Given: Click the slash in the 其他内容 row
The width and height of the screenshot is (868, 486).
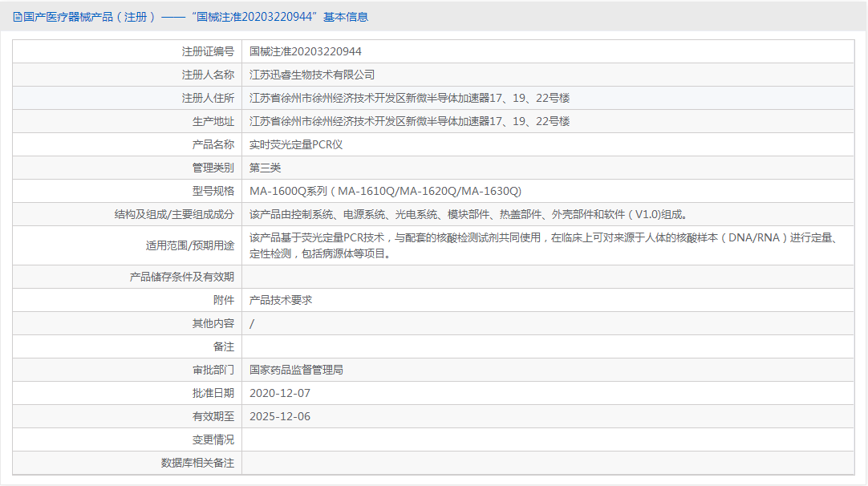Looking at the screenshot, I should point(251,323).
